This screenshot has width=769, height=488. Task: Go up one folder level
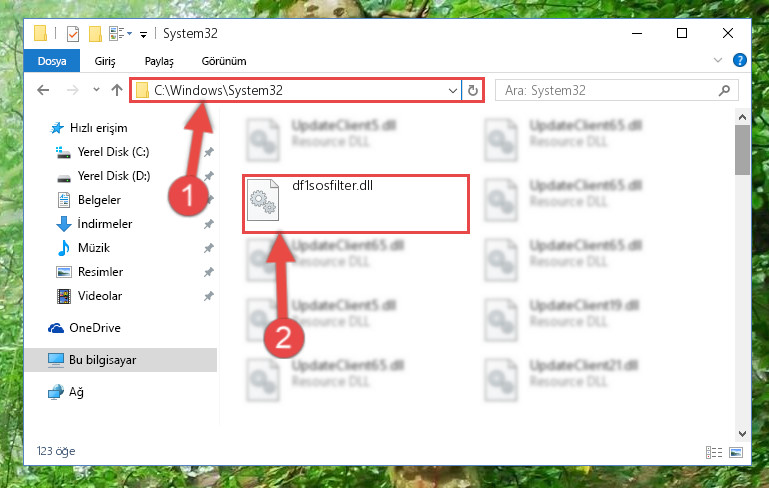tap(117, 90)
